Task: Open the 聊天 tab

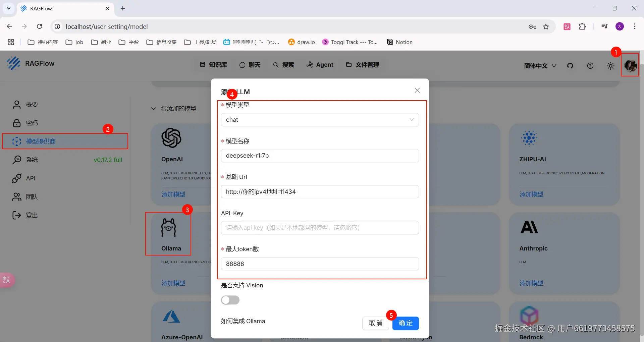Action: [x=250, y=65]
